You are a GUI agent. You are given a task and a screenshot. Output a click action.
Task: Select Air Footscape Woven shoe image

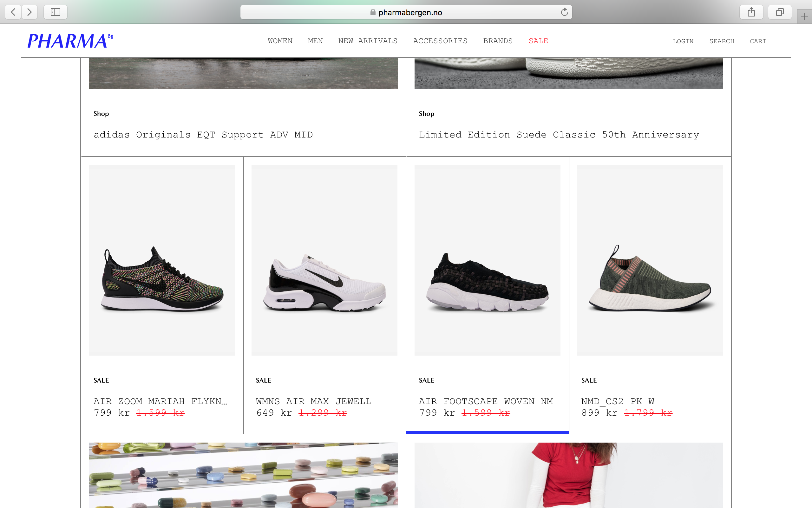(488, 260)
